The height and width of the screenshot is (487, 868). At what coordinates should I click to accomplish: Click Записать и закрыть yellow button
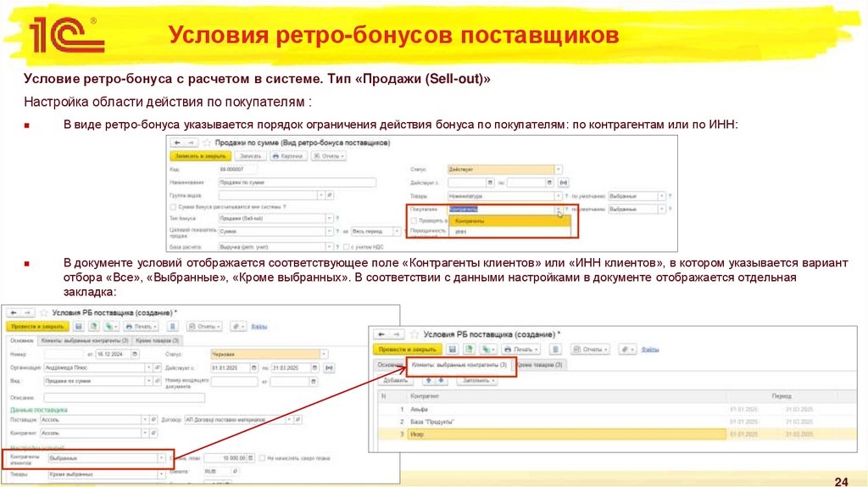point(200,156)
